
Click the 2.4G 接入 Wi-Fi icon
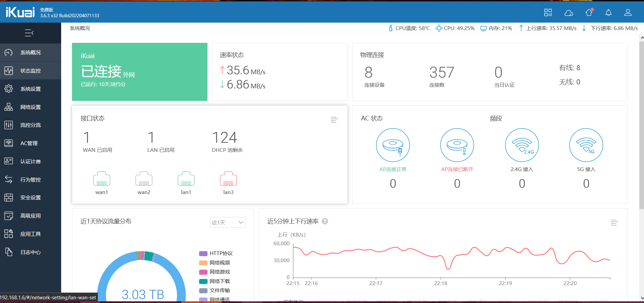522,145
